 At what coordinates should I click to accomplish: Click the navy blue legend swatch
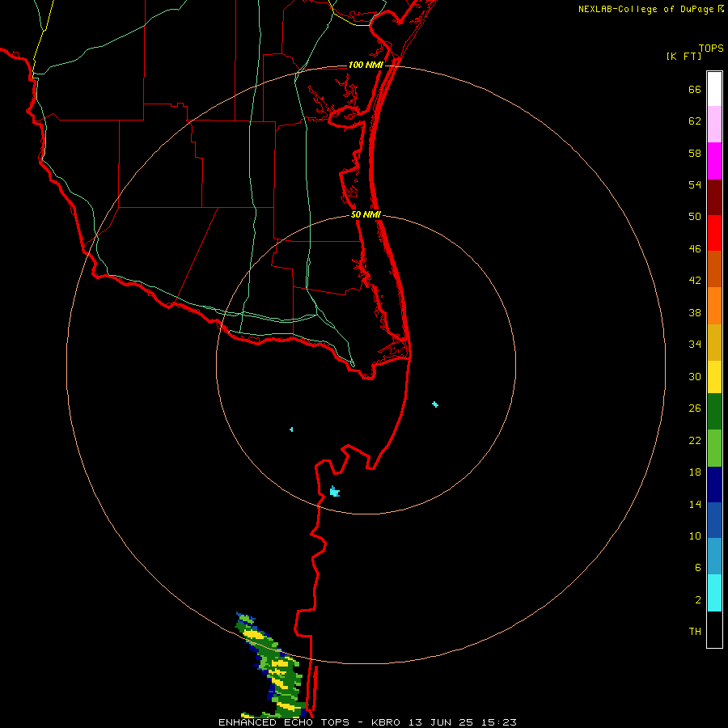pyautogui.click(x=714, y=485)
